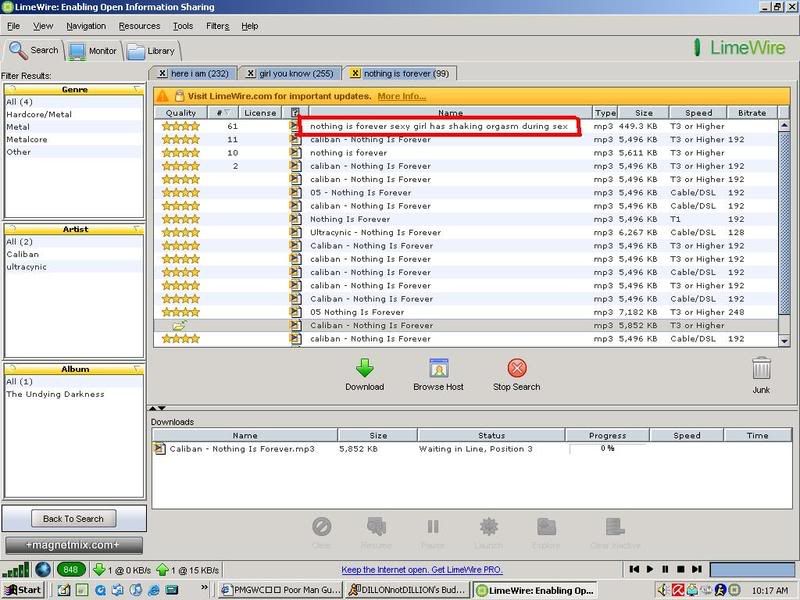The width and height of the screenshot is (800, 600).
Task: Skip to previous track in media player
Action: [x=634, y=569]
